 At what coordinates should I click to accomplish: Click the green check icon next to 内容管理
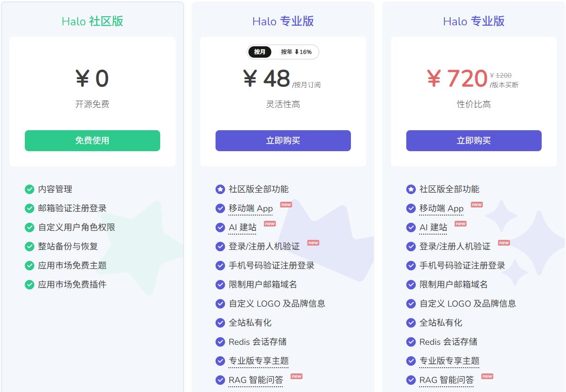pos(30,189)
